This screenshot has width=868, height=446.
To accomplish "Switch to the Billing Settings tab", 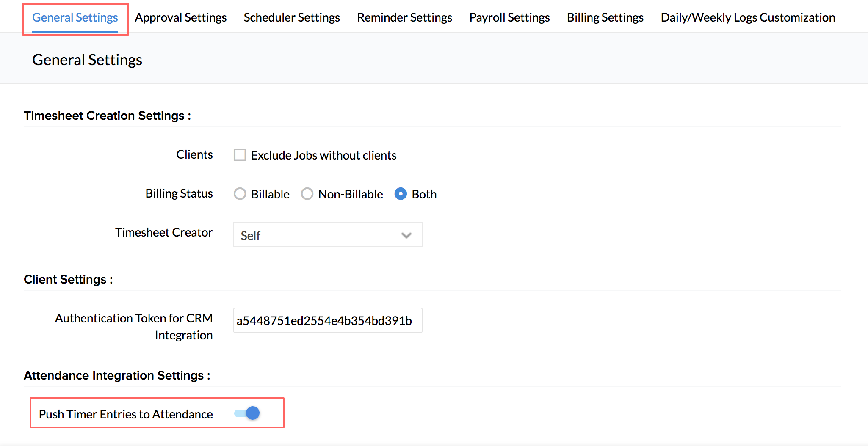I will click(605, 18).
